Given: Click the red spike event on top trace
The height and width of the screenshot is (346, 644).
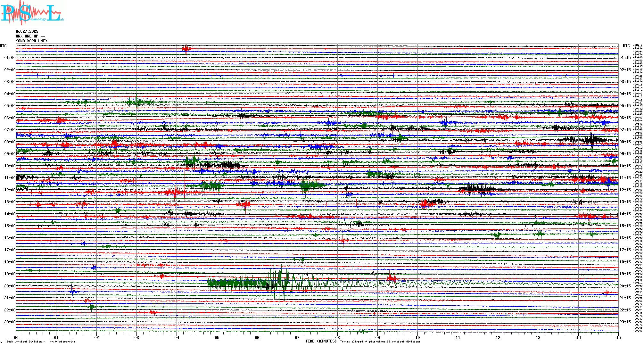Looking at the screenshot, I should 186,49.
